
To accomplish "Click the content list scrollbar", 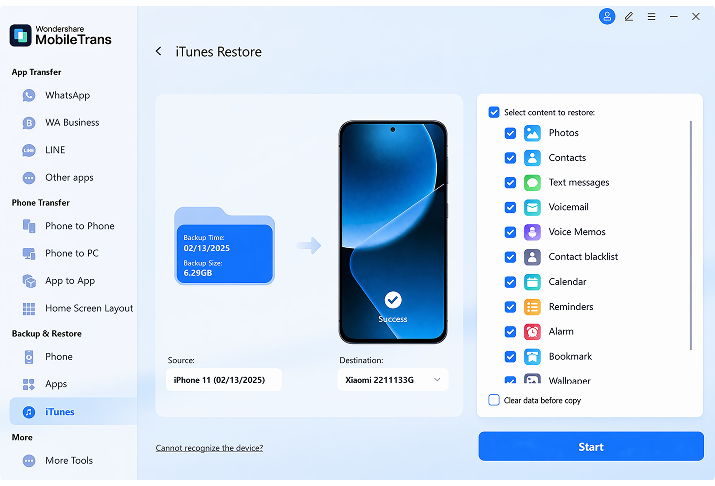I will coord(691,235).
